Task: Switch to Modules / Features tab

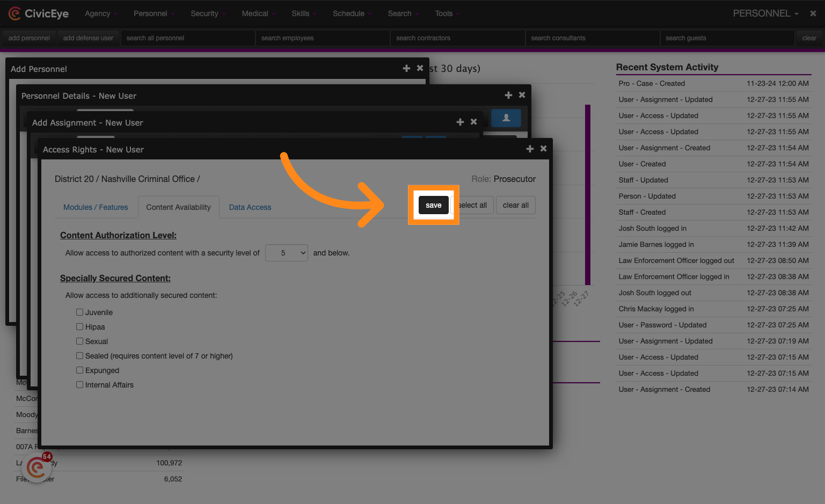Action: 96,207
